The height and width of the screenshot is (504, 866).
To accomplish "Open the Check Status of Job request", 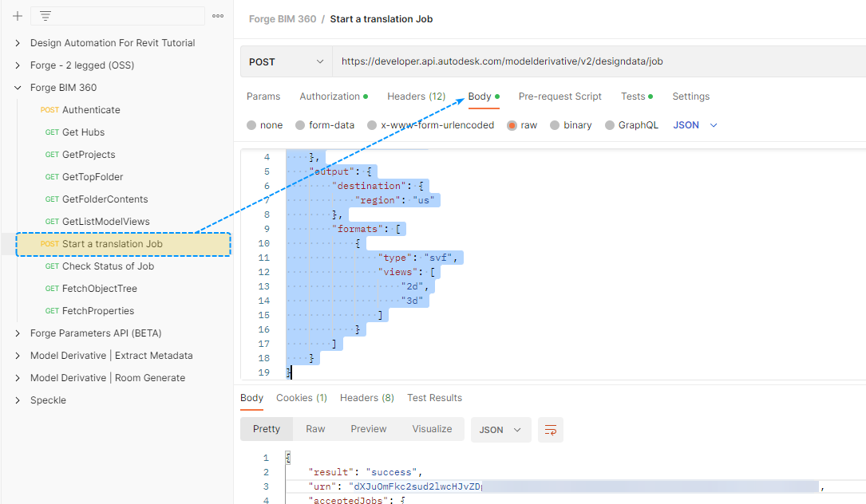I will click(x=108, y=266).
